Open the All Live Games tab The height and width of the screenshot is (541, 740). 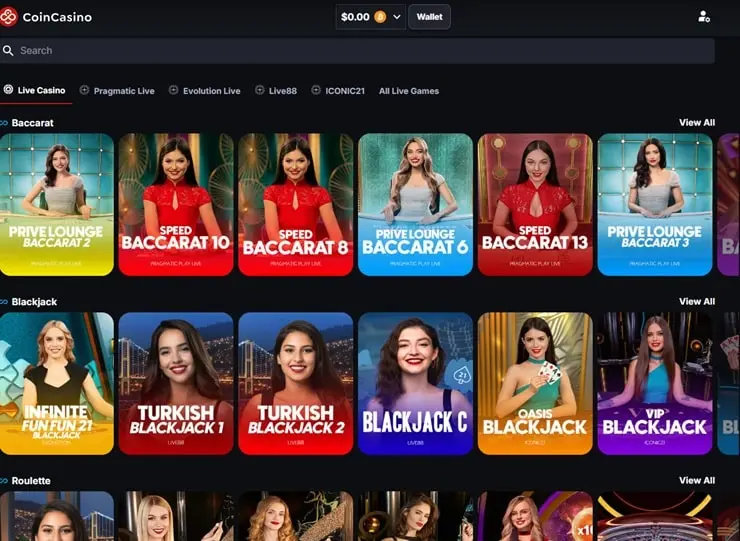click(409, 91)
